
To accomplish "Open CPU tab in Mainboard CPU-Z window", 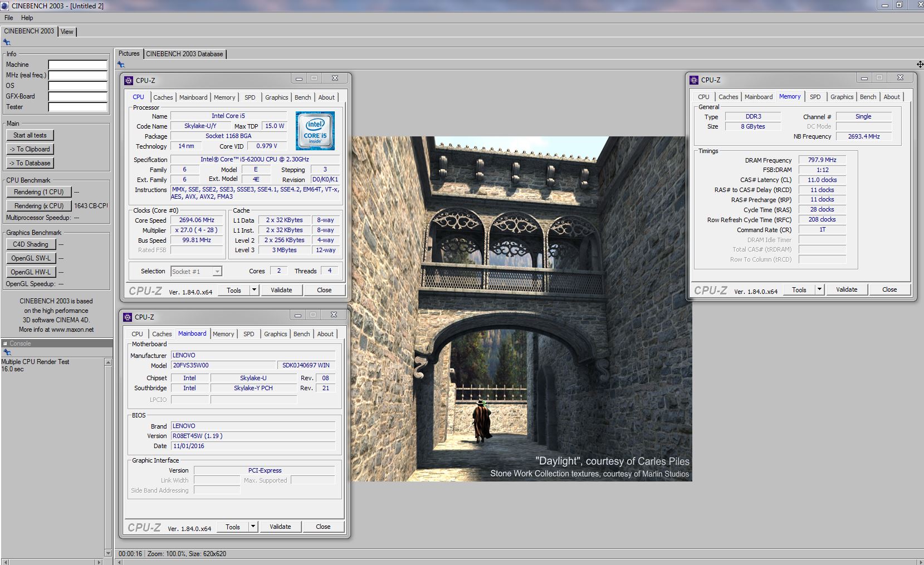I will tap(137, 334).
